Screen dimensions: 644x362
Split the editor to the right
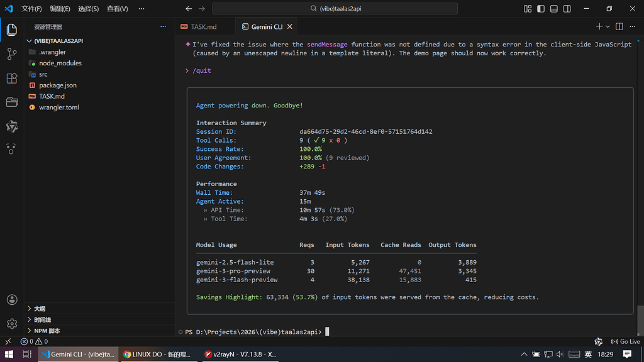[x=619, y=26]
